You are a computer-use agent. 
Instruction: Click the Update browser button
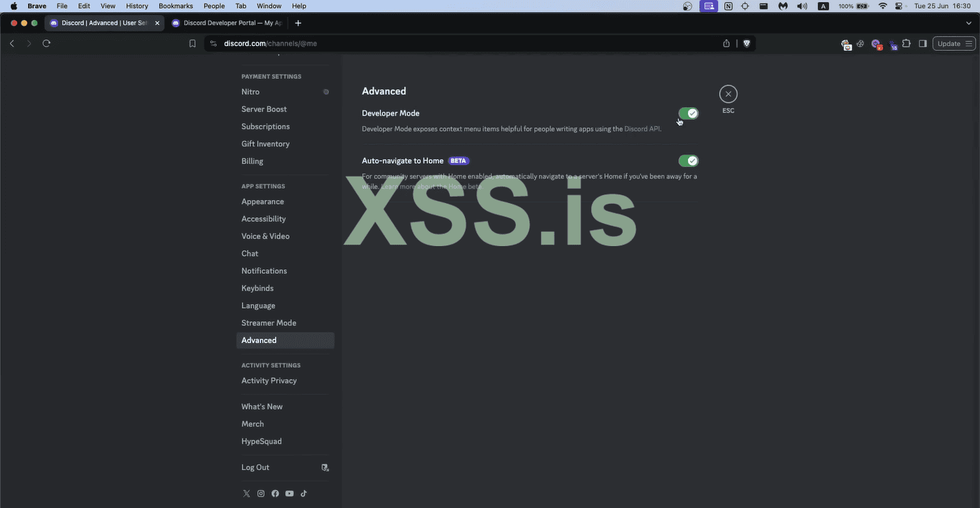(x=948, y=43)
